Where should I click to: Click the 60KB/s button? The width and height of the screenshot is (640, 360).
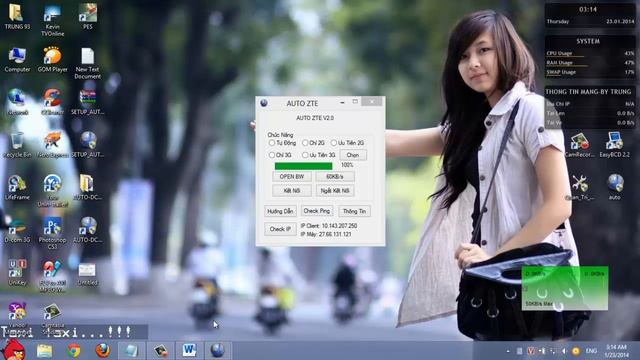click(335, 176)
